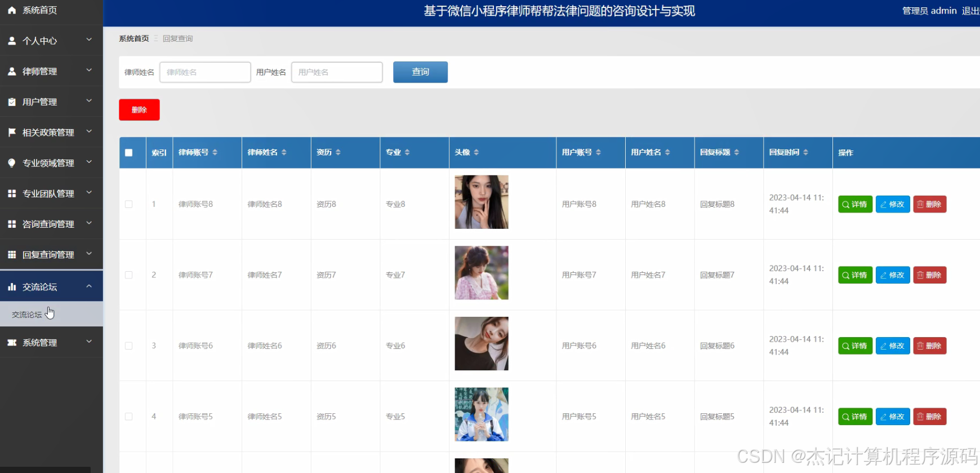Viewport: 980px width, 473px height.
Task: Focus the 用户姓名 search input
Action: (x=337, y=72)
